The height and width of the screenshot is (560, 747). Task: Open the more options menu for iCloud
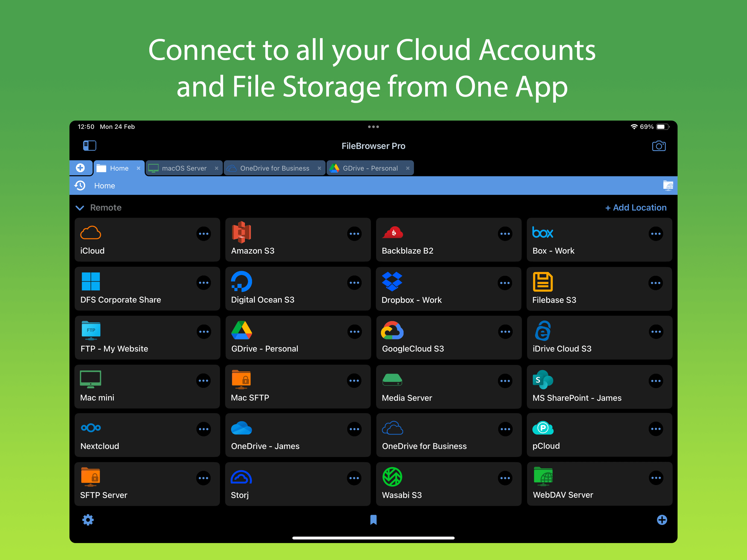pos(204,234)
